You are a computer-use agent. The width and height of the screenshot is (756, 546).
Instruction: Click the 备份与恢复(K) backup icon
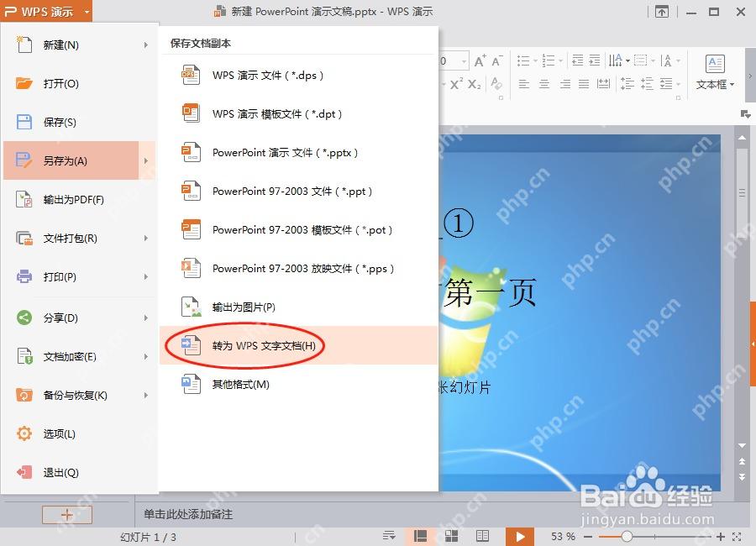point(24,395)
